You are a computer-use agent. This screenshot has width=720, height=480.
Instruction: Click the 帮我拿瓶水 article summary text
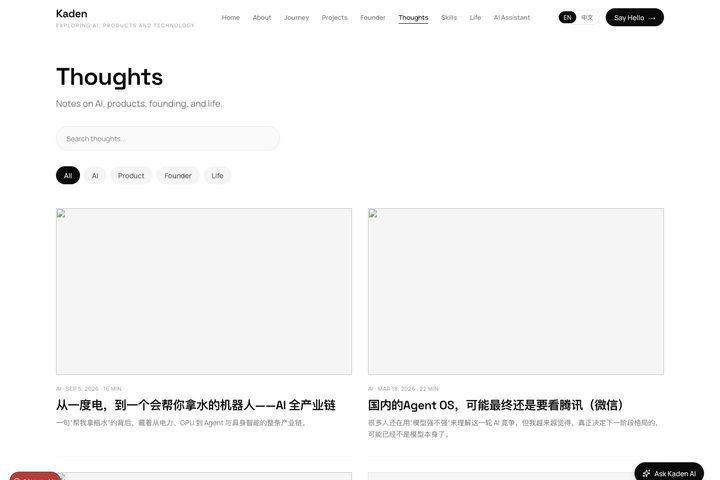tap(181, 423)
